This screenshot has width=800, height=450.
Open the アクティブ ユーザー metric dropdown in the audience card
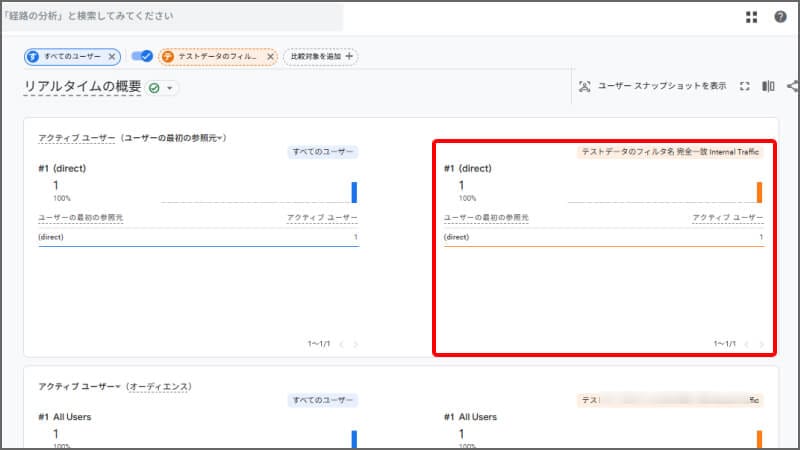click(x=79, y=386)
